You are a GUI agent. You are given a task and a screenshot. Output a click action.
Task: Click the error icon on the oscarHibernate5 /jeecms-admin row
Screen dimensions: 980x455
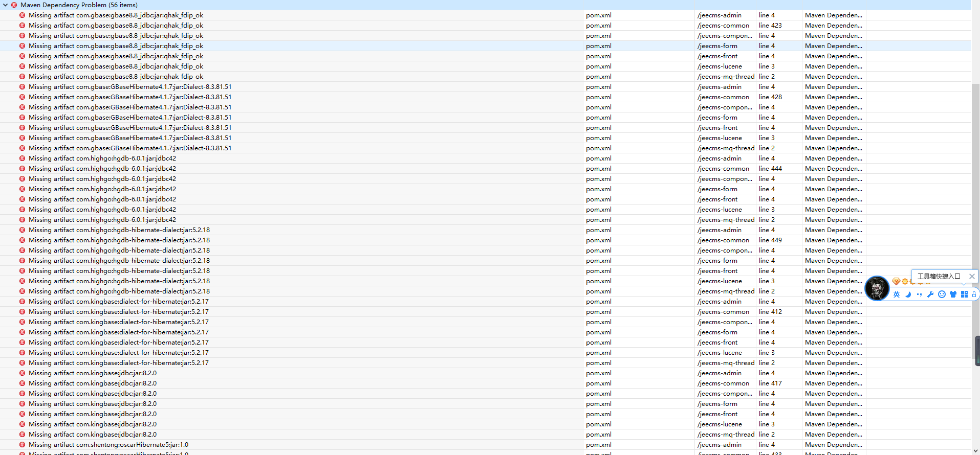(x=22, y=445)
